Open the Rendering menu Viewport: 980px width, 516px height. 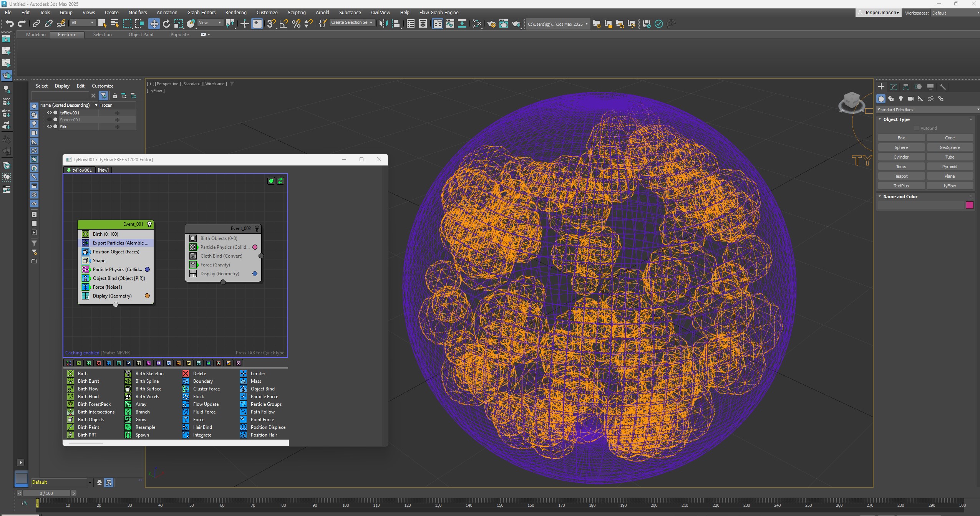click(235, 12)
